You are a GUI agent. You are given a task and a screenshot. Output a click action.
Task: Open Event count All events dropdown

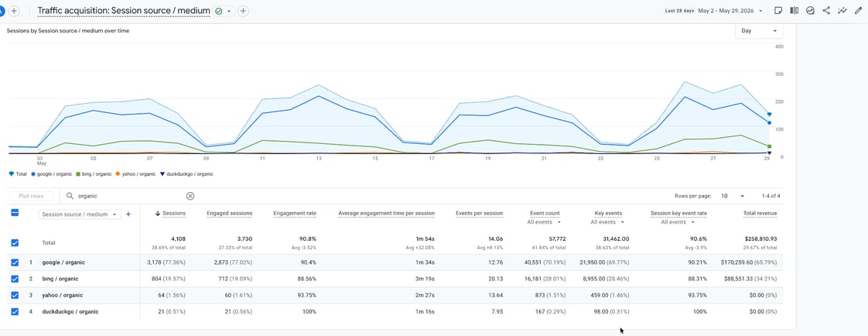544,222
